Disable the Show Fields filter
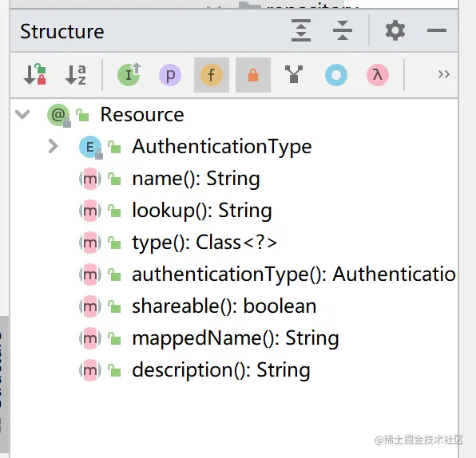 (212, 75)
